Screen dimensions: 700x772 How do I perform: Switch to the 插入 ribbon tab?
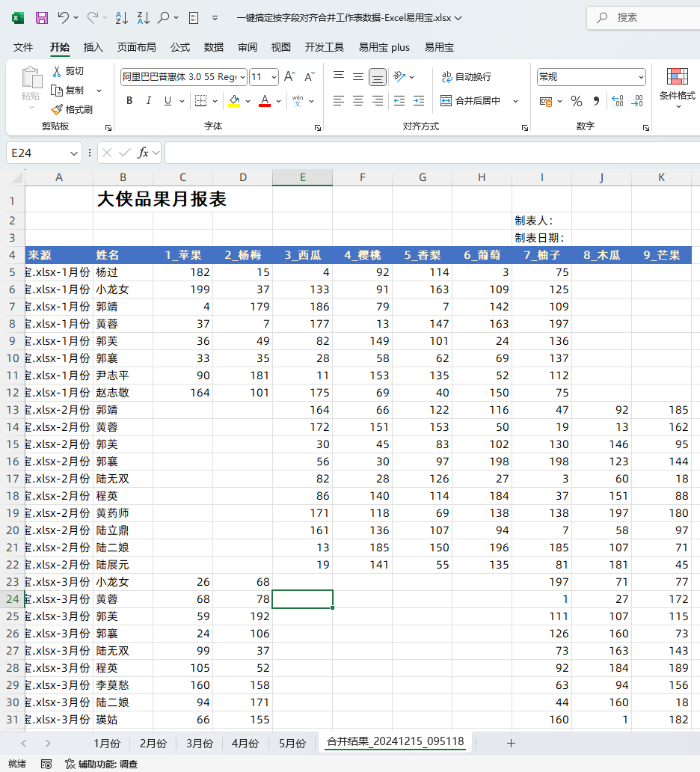(93, 47)
